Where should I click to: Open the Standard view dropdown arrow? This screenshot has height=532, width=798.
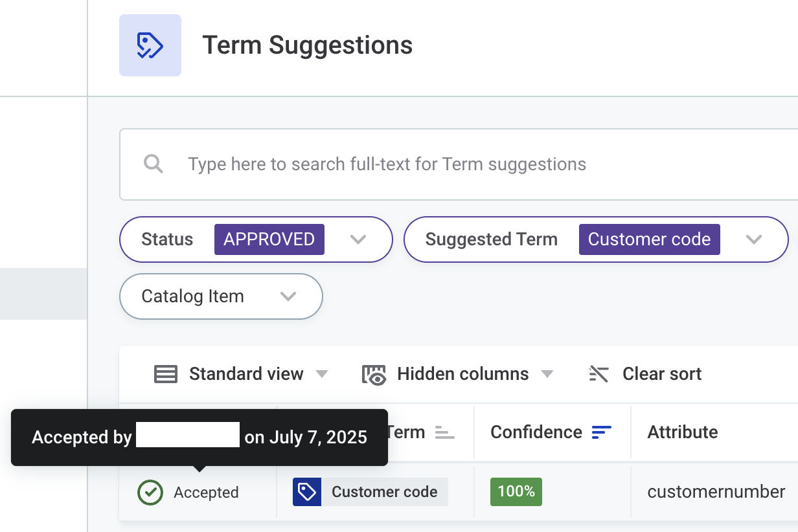322,373
